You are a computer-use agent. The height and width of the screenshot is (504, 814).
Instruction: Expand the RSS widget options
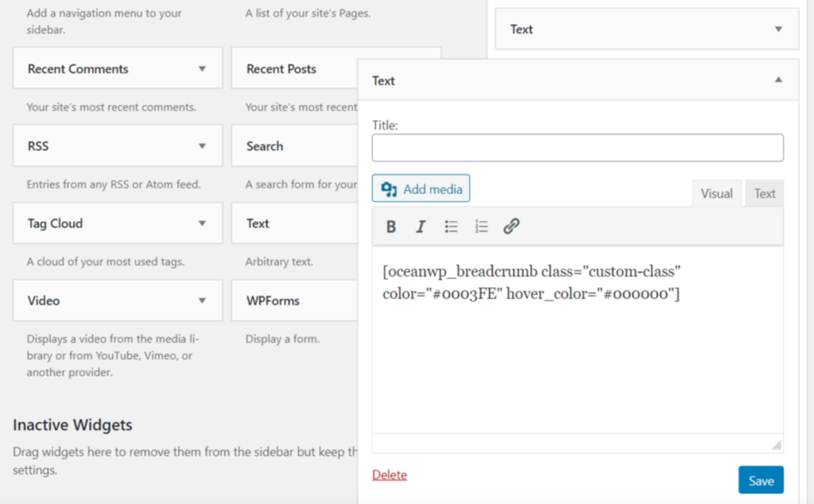click(202, 146)
